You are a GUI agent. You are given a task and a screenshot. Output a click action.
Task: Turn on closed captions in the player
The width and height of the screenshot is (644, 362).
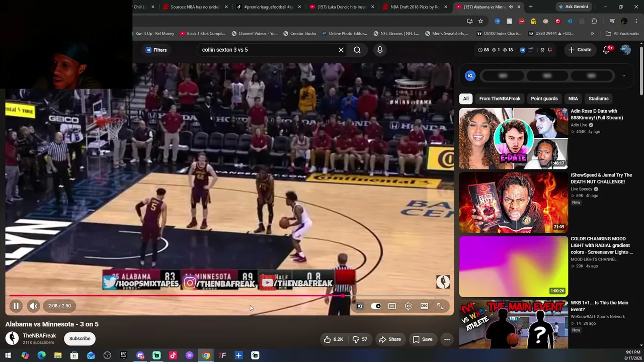click(x=392, y=306)
